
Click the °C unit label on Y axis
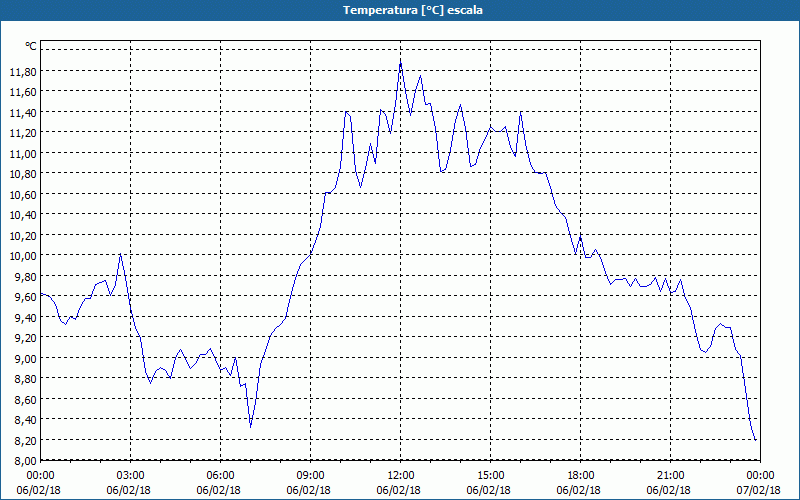click(31, 46)
